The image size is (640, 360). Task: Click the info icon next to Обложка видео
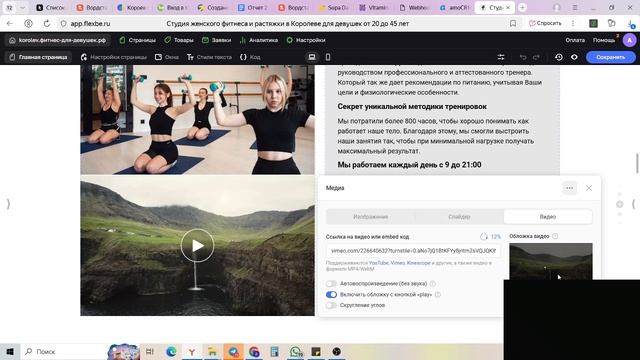click(555, 236)
